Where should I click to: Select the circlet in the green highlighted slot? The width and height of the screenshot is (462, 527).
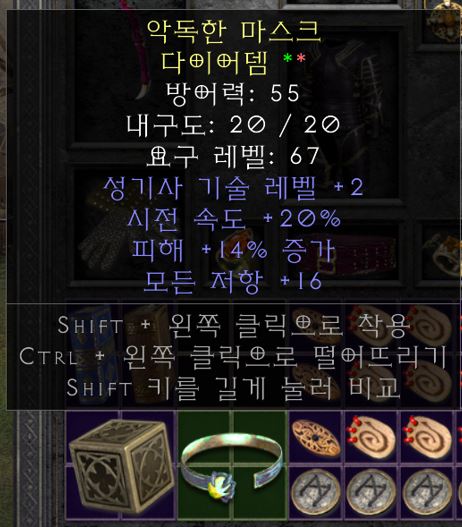233,465
